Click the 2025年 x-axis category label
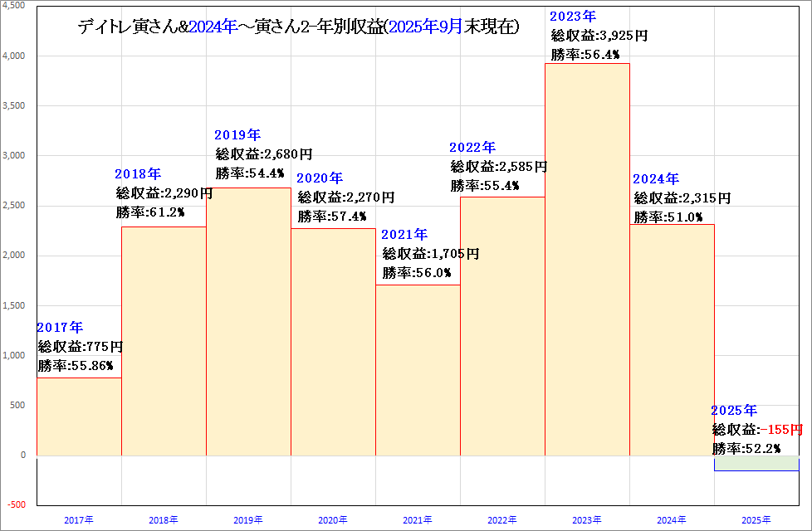The height and width of the screenshot is (531, 812). [x=756, y=520]
